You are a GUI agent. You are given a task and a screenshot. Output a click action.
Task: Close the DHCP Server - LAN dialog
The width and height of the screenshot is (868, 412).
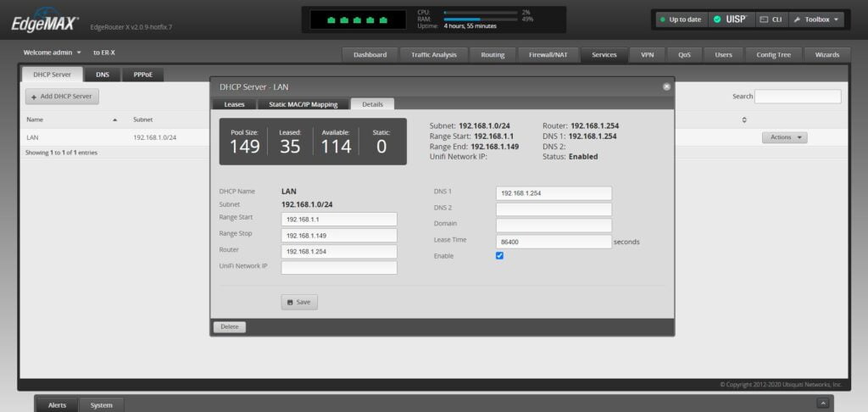point(666,87)
